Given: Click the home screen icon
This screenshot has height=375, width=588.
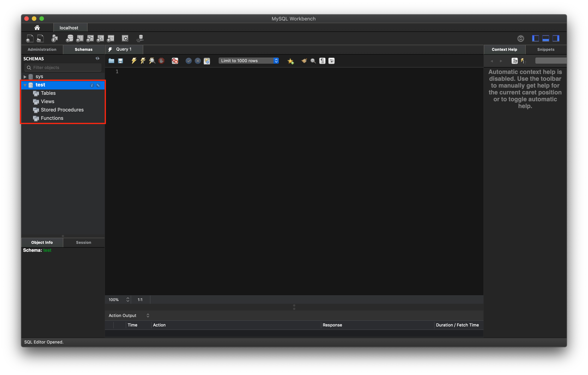Looking at the screenshot, I should click(37, 28).
